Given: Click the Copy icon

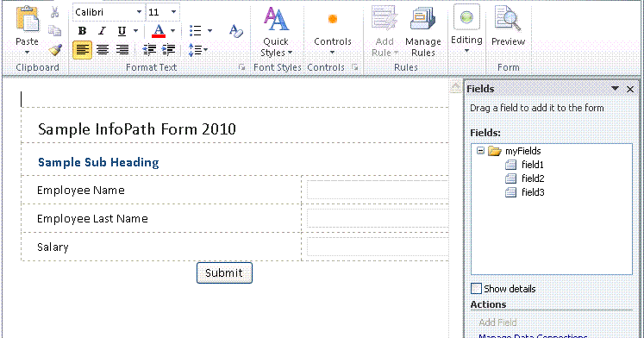Looking at the screenshot, I should click(x=54, y=31).
